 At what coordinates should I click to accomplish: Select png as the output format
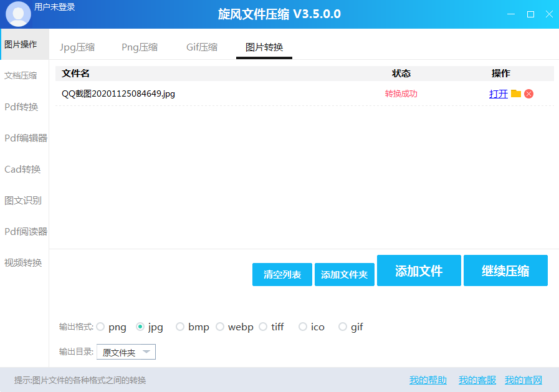100,326
